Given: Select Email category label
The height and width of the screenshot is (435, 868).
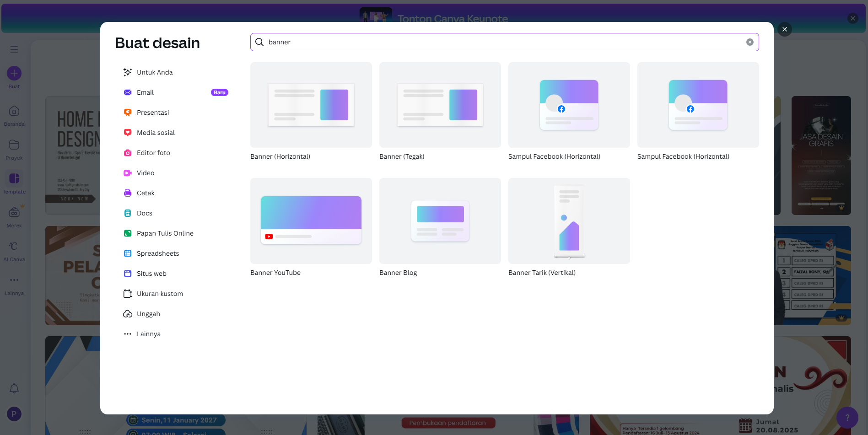Looking at the screenshot, I should coord(145,92).
